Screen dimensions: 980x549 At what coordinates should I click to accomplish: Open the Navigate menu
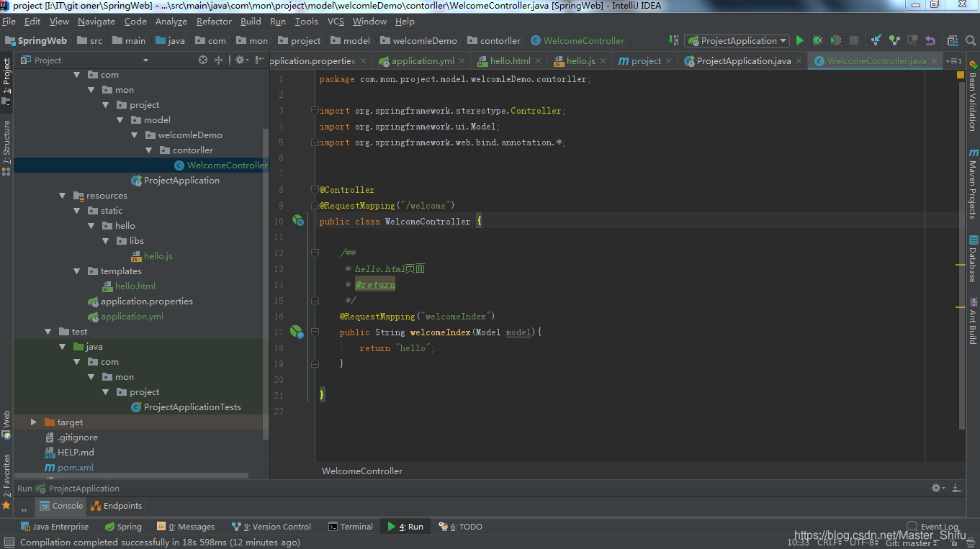click(x=96, y=22)
